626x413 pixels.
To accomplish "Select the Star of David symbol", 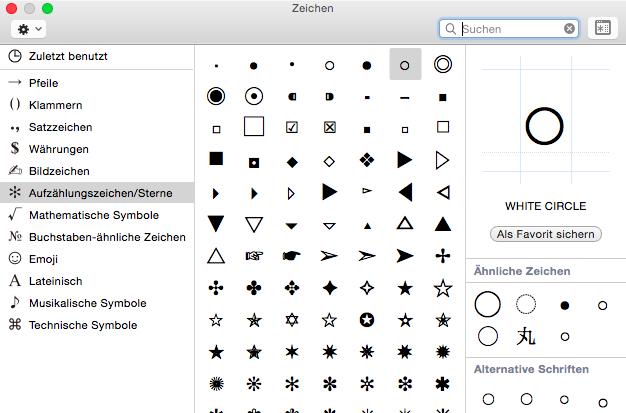I will click(292, 320).
